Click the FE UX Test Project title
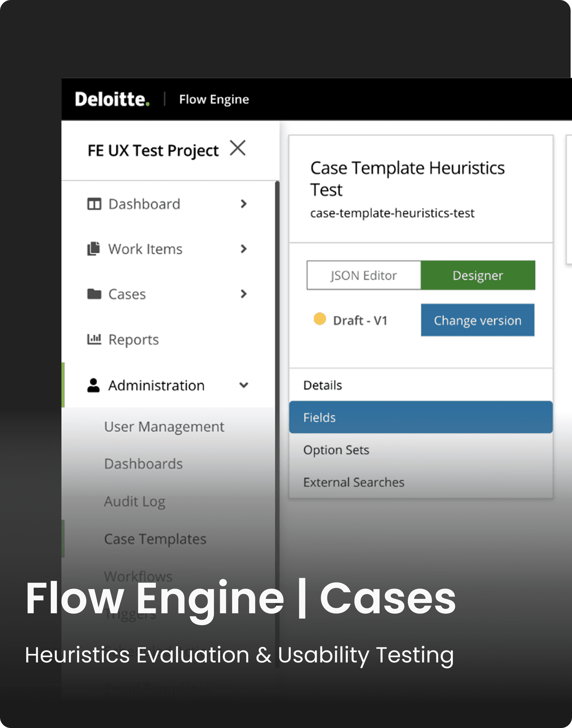 153,151
